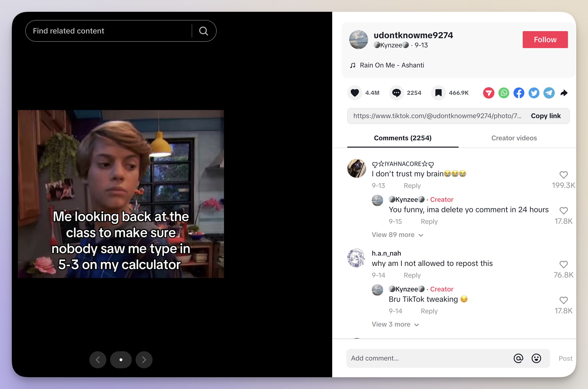Open IYAHNACORE commenter avatar

tap(356, 169)
